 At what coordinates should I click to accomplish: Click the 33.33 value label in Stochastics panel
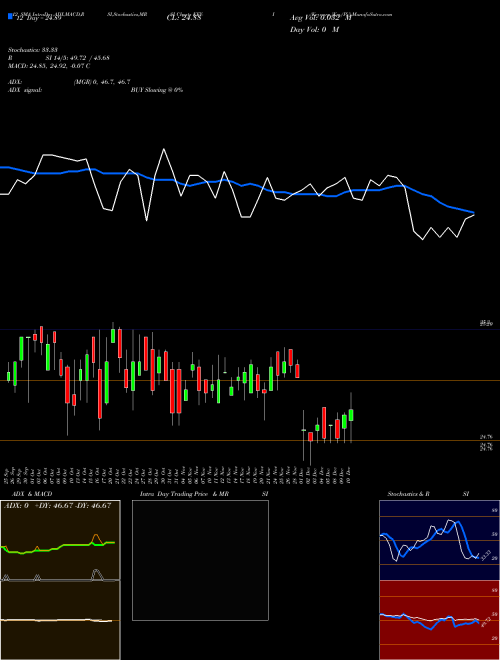485,555
